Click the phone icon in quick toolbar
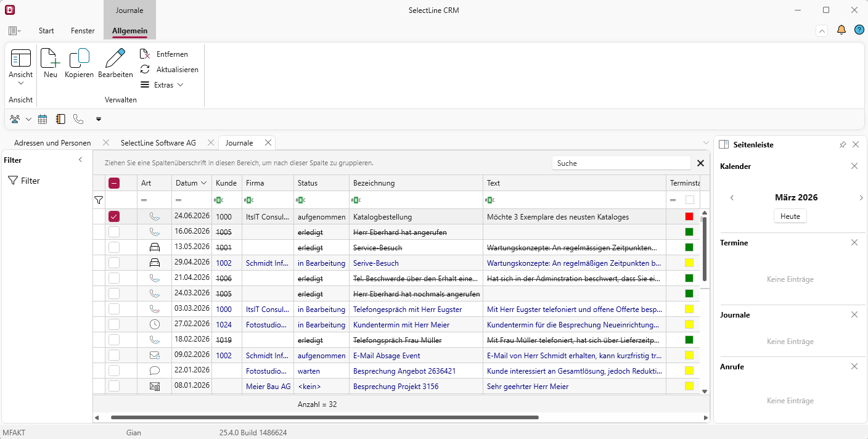Image resolution: width=868 pixels, height=439 pixels. (78, 119)
